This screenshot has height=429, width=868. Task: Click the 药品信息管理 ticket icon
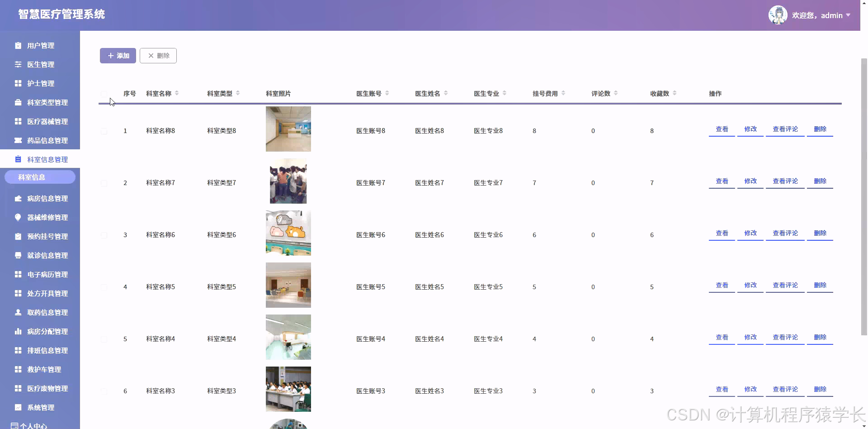tap(18, 140)
